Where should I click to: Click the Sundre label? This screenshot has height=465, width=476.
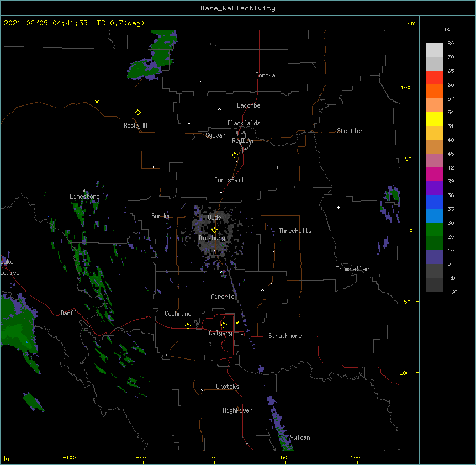(161, 216)
